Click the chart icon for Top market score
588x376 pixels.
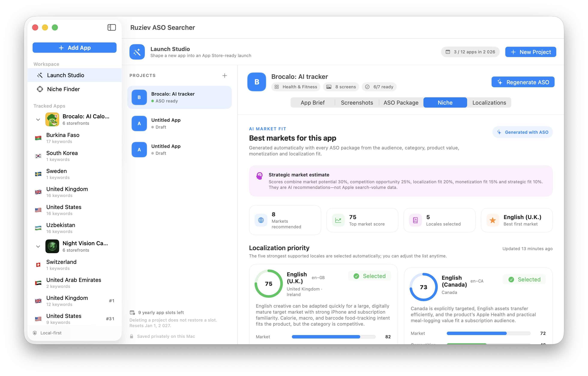338,220
